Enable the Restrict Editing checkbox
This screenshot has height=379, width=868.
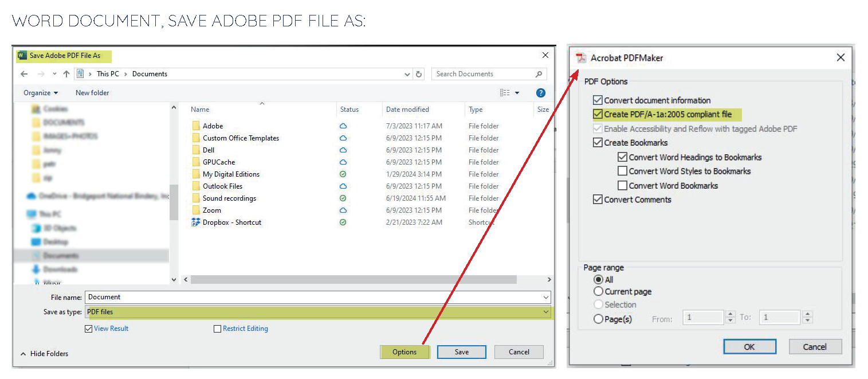pos(217,329)
